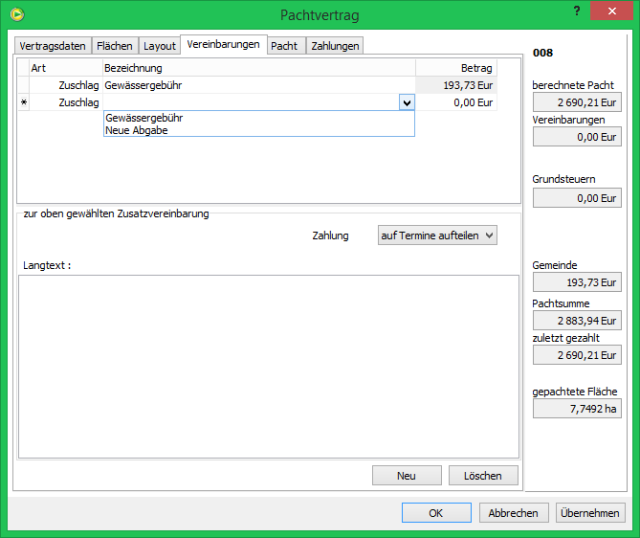Select the Gewässergebühr cell in the first row
640x538 pixels.
coord(259,85)
